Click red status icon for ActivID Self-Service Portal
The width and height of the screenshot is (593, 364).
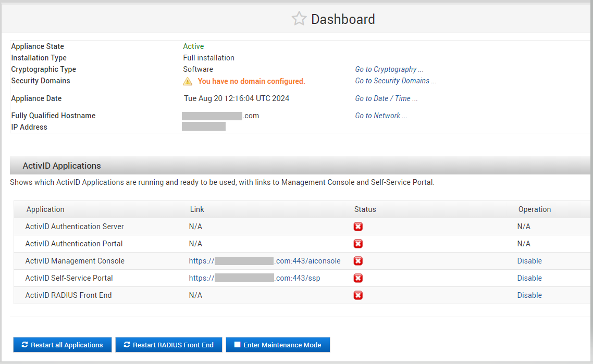[x=358, y=278]
